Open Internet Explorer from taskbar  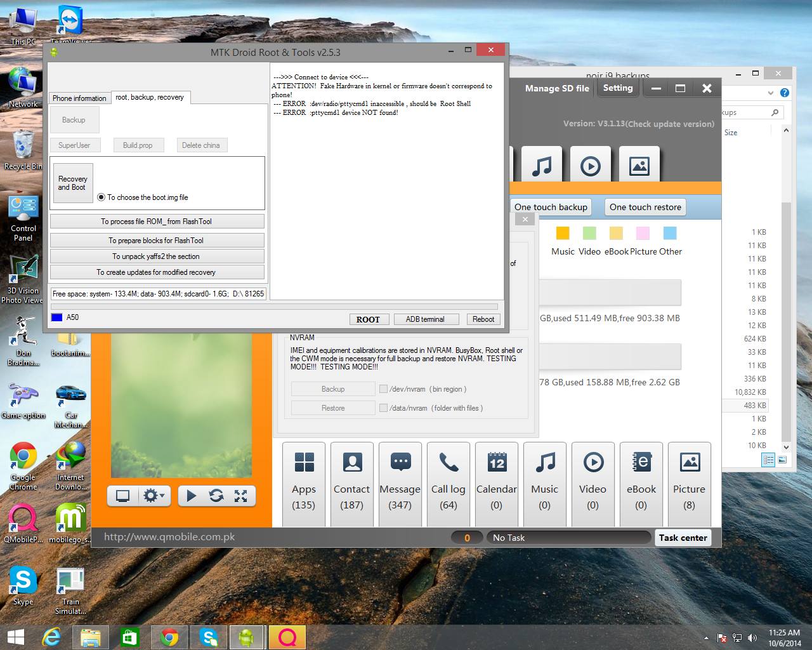[x=51, y=637]
